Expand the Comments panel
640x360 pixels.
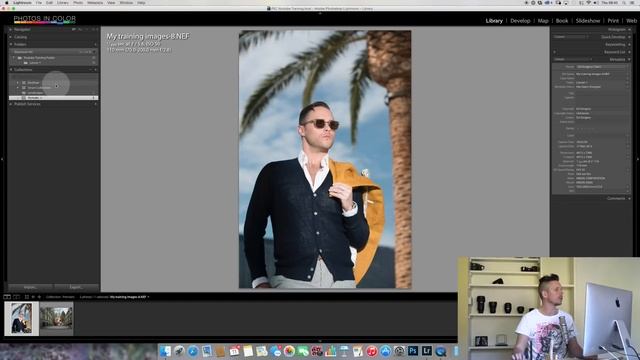point(616,198)
